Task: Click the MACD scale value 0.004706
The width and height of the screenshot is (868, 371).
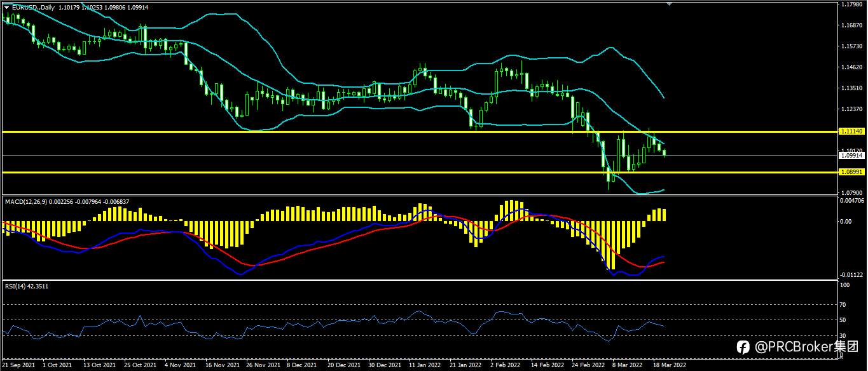Action: pos(852,200)
